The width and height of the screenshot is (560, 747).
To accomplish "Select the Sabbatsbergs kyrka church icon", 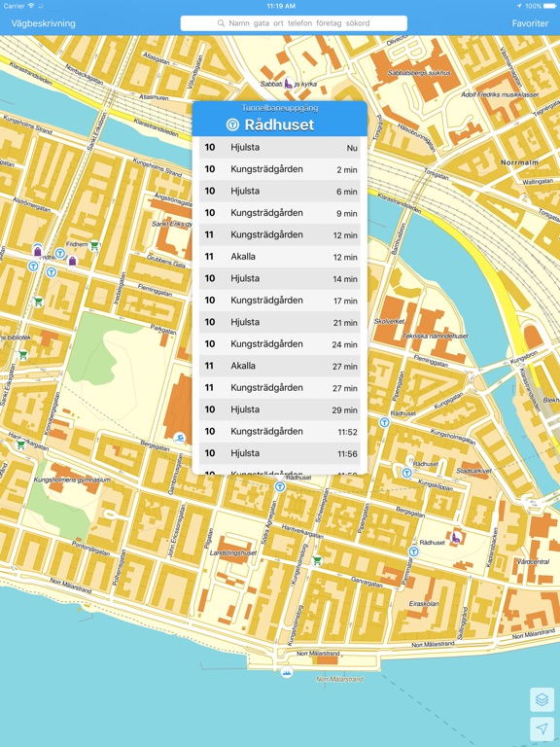I will tap(289, 84).
